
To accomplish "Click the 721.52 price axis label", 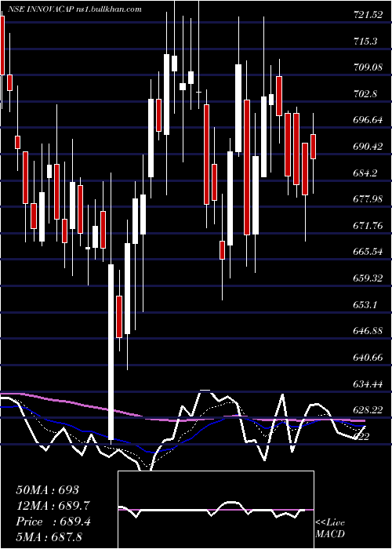I will [368, 15].
